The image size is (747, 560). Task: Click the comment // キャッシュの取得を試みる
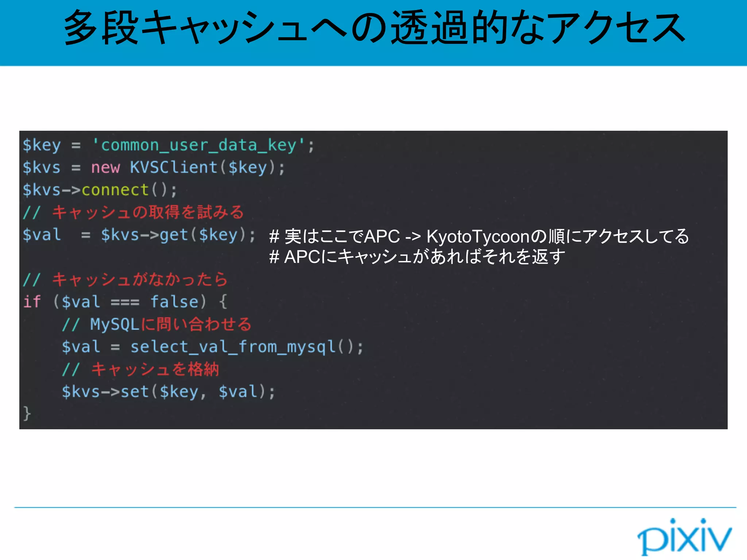133,213
